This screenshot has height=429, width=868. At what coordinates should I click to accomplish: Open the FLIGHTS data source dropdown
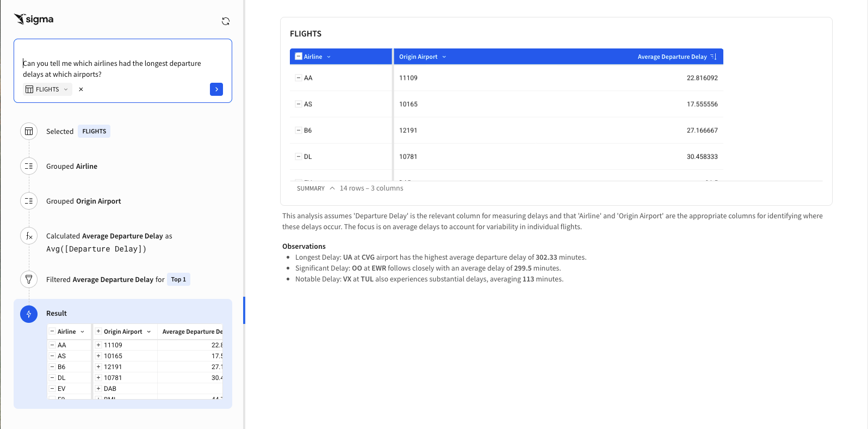point(47,89)
